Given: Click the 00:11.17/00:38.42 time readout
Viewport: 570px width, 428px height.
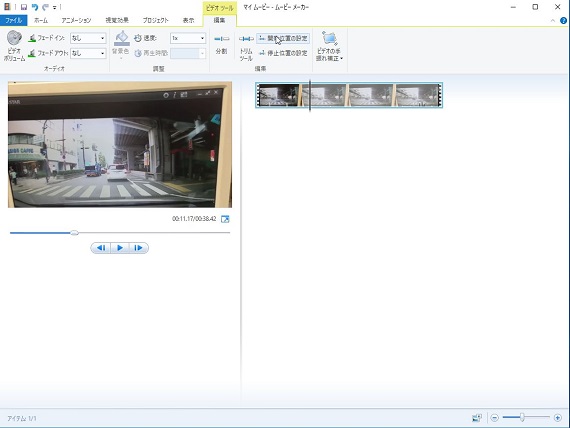Looking at the screenshot, I should 194,219.
